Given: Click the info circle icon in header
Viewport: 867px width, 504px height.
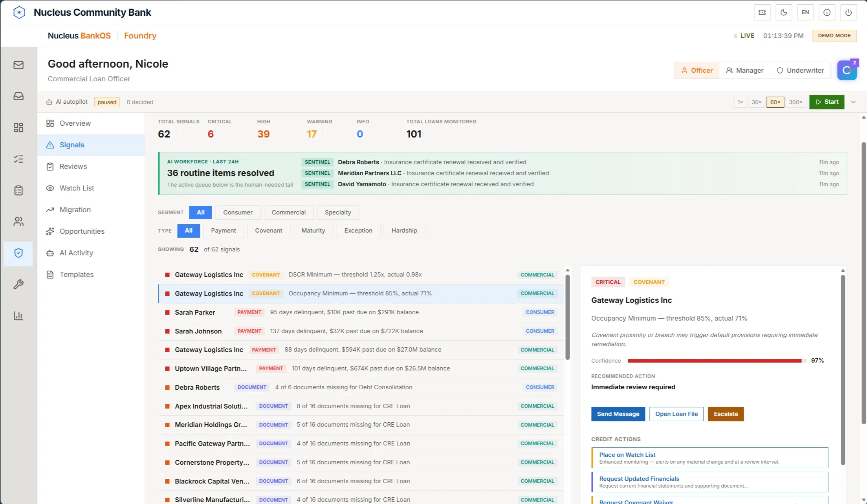Looking at the screenshot, I should point(827,13).
